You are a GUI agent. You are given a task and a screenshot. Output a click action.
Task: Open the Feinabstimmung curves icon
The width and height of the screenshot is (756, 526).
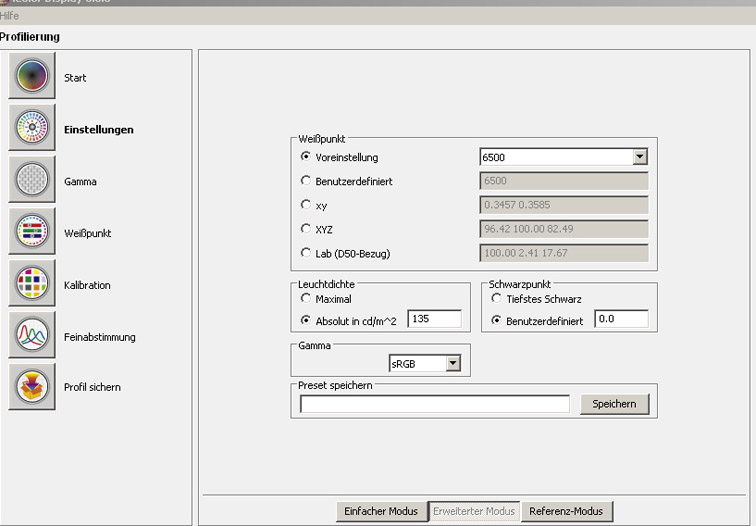coord(32,336)
